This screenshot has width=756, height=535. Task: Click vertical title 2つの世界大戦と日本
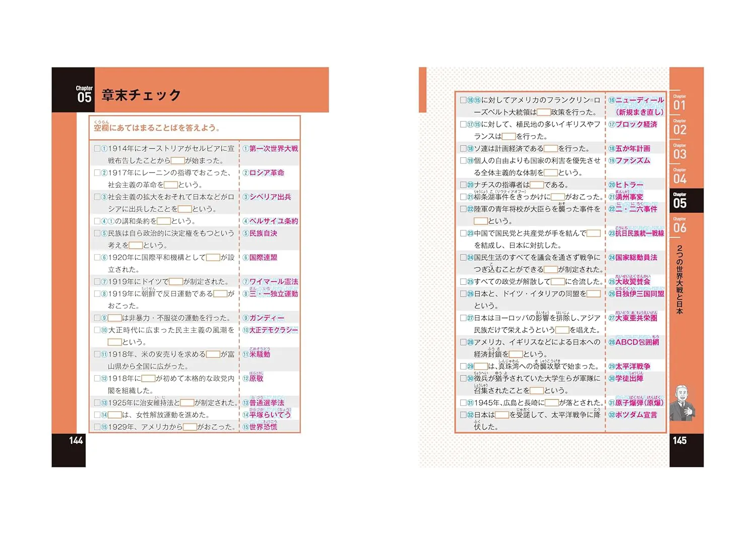(x=679, y=279)
